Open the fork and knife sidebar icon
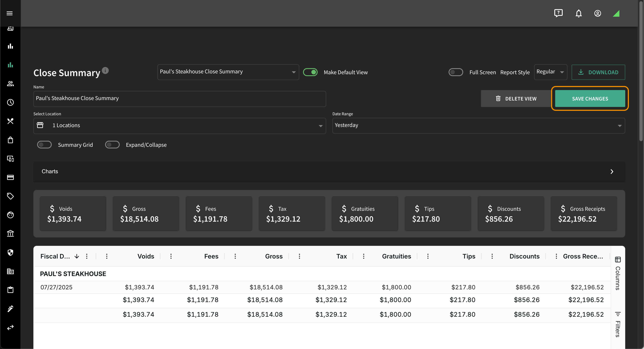Viewport: 644px width, 349px height. point(10,121)
